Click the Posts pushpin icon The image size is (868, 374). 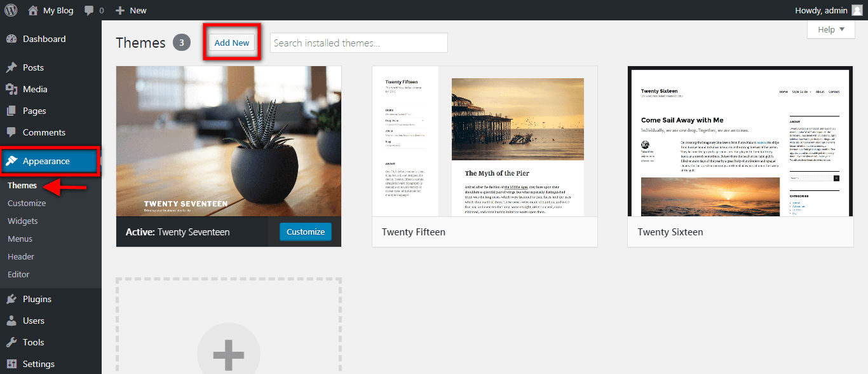[x=11, y=67]
